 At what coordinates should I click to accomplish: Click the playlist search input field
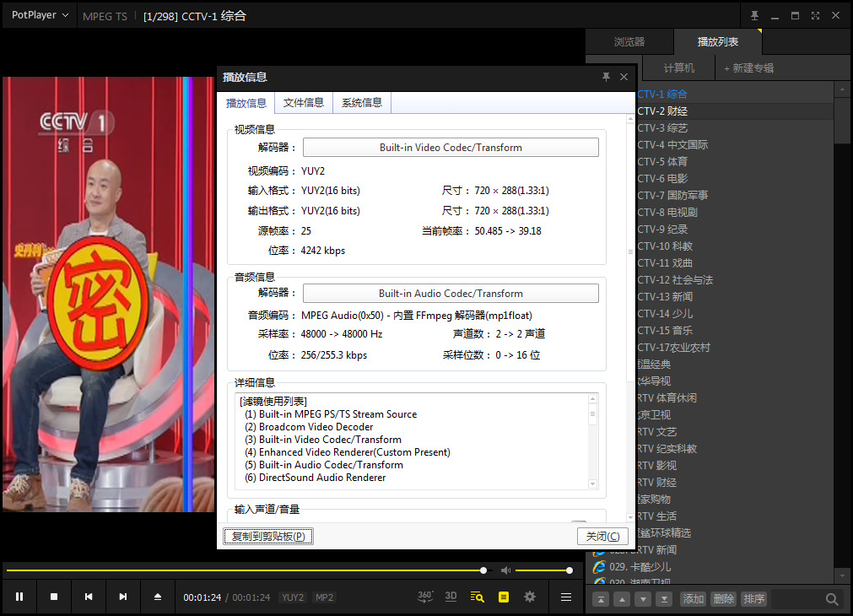coord(797,599)
